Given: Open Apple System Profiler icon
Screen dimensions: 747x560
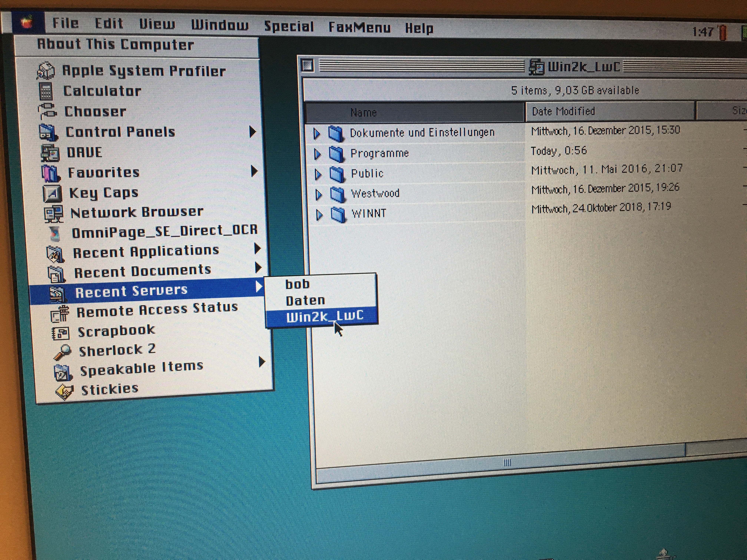Looking at the screenshot, I should point(46,71).
